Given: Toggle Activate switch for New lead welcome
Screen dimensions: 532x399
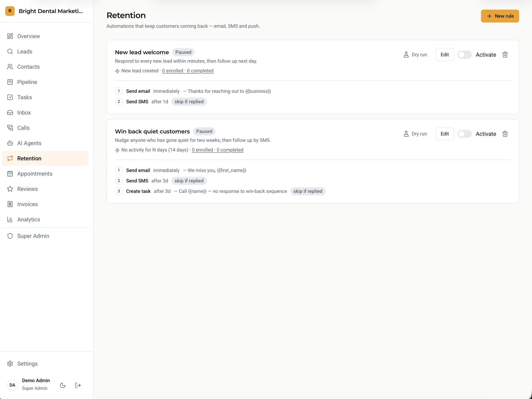Looking at the screenshot, I should click(465, 55).
